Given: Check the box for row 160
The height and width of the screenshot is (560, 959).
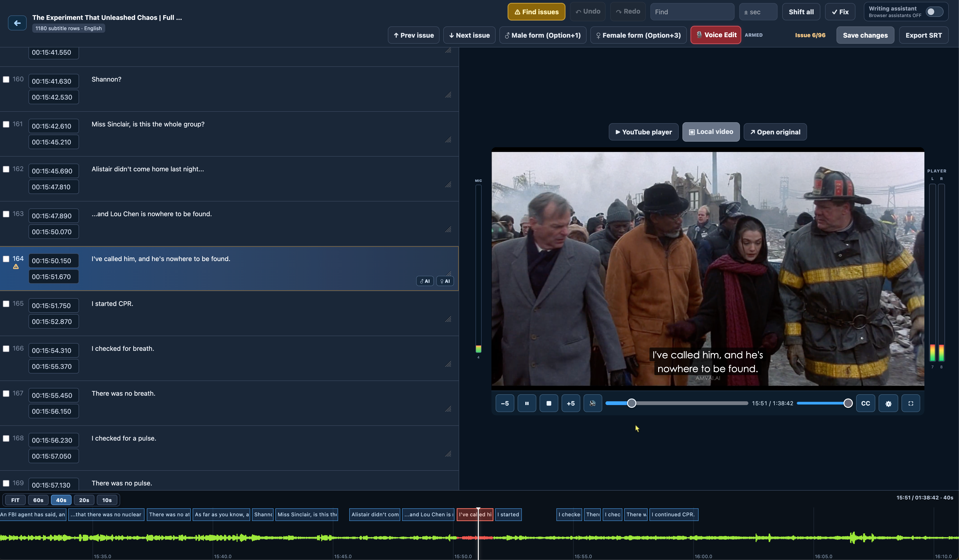Looking at the screenshot, I should pos(6,79).
